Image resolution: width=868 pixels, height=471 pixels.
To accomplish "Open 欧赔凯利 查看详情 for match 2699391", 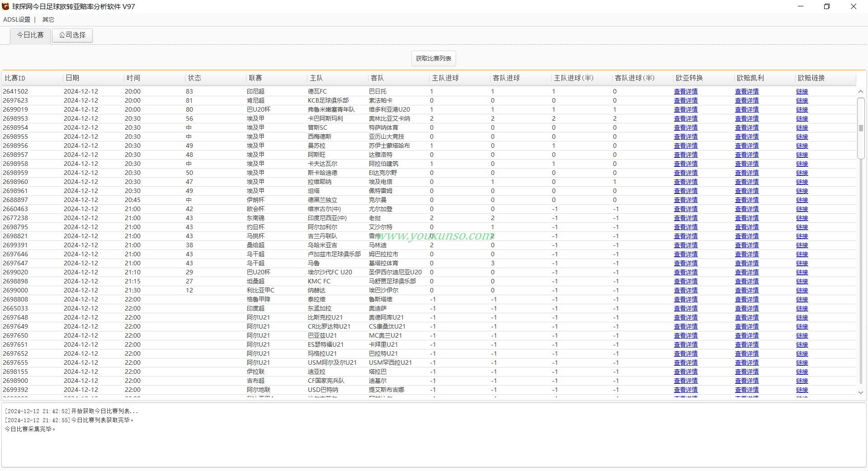I will tap(747, 245).
